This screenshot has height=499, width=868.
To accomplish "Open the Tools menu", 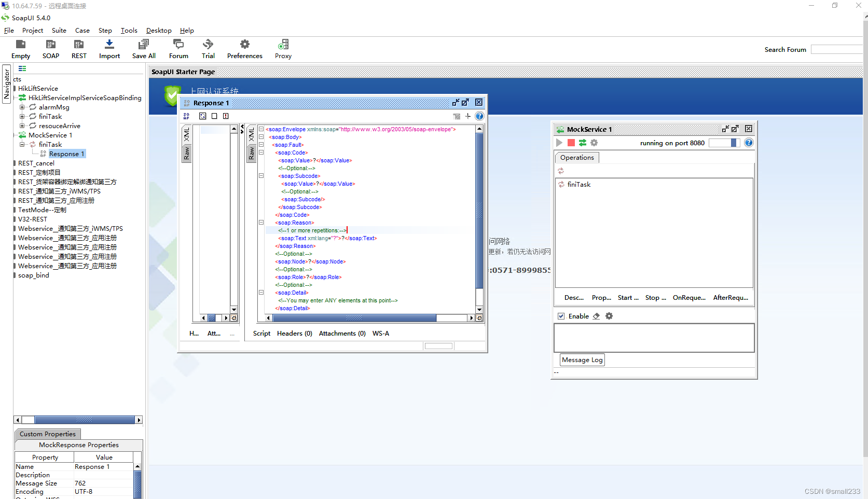I will point(129,31).
